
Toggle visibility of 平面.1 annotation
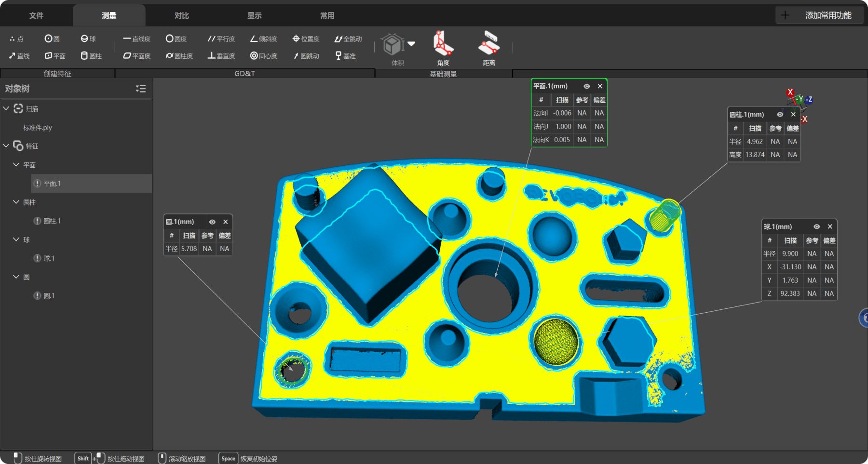click(586, 86)
